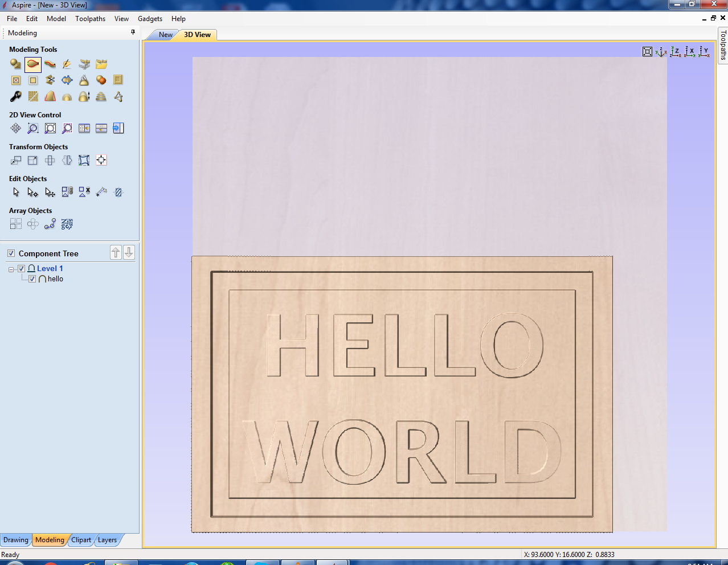
Task: Ungroup the selected objects
Action: [x=84, y=193]
